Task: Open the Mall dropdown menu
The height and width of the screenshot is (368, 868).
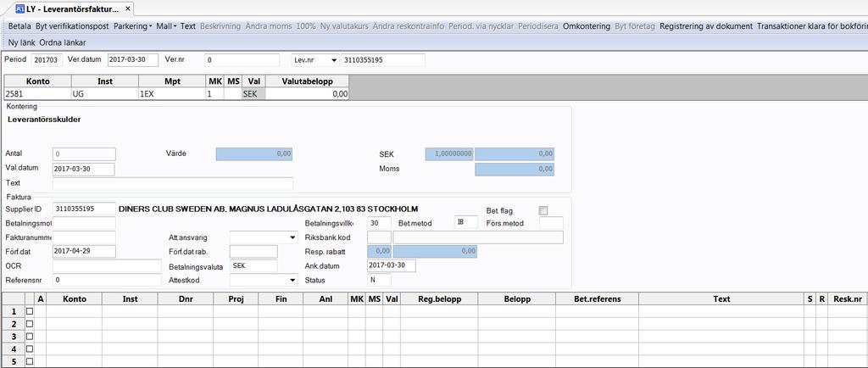Action: [167, 26]
